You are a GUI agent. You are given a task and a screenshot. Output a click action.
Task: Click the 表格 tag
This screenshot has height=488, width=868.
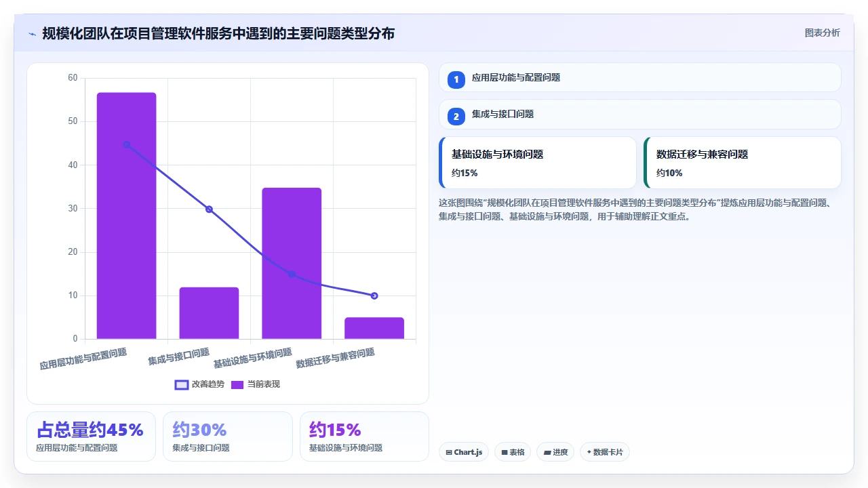coord(513,452)
